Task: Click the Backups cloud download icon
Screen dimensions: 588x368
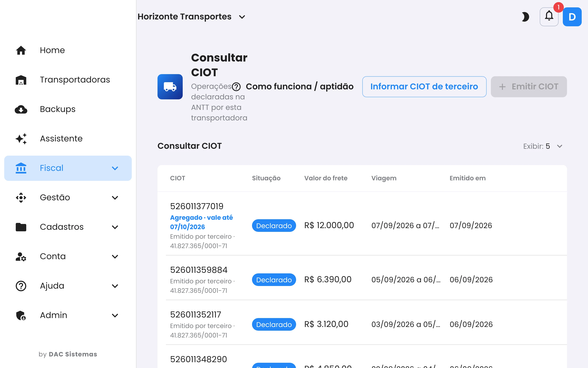Action: click(21, 109)
